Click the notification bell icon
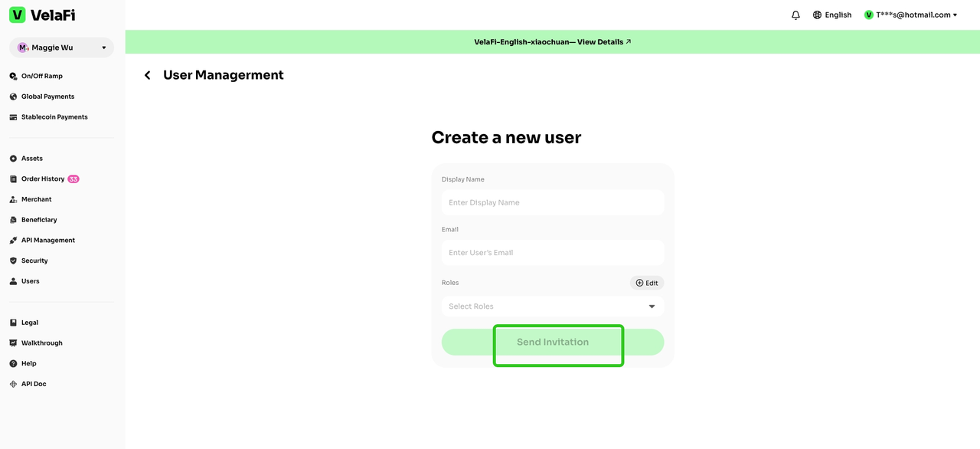The width and height of the screenshot is (980, 449). tap(795, 15)
